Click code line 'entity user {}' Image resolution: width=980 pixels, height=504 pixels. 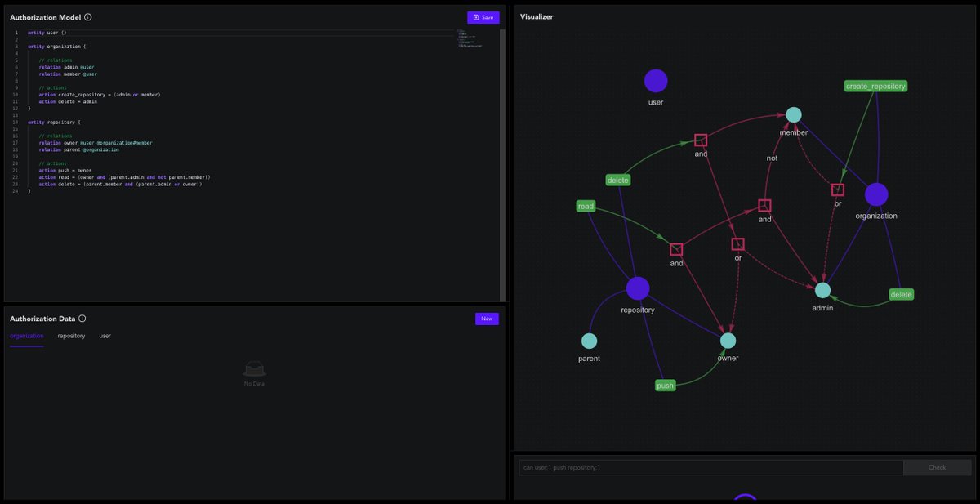pyautogui.click(x=47, y=33)
